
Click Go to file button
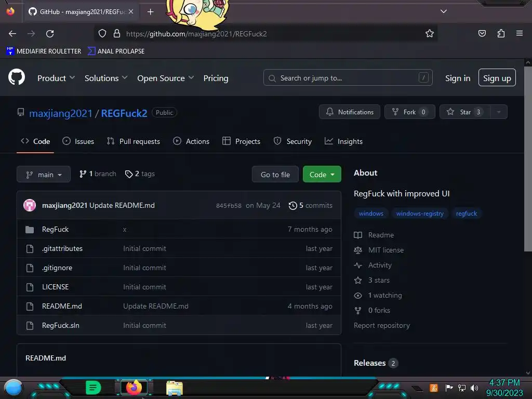tap(275, 175)
